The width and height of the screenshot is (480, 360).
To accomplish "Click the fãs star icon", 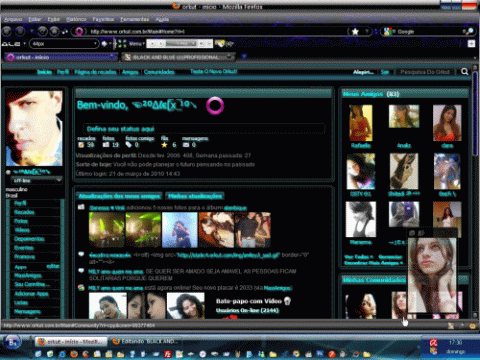I will (x=164, y=145).
